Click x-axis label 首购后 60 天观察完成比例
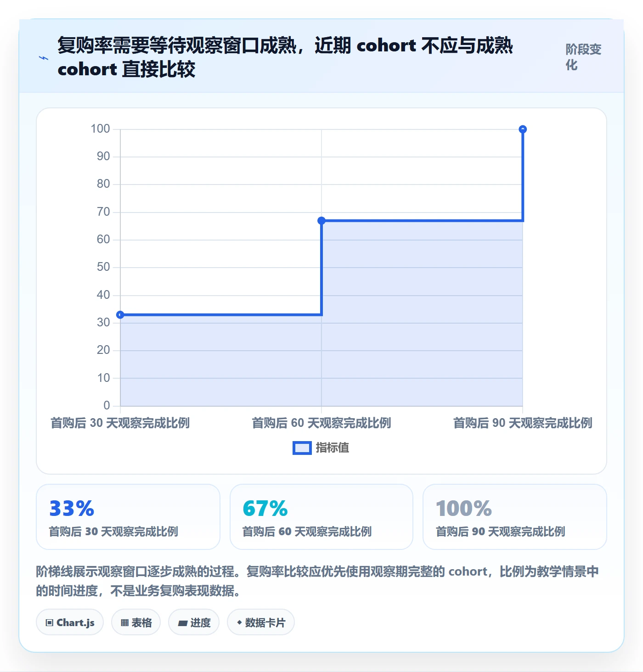643x672 pixels. (321, 423)
